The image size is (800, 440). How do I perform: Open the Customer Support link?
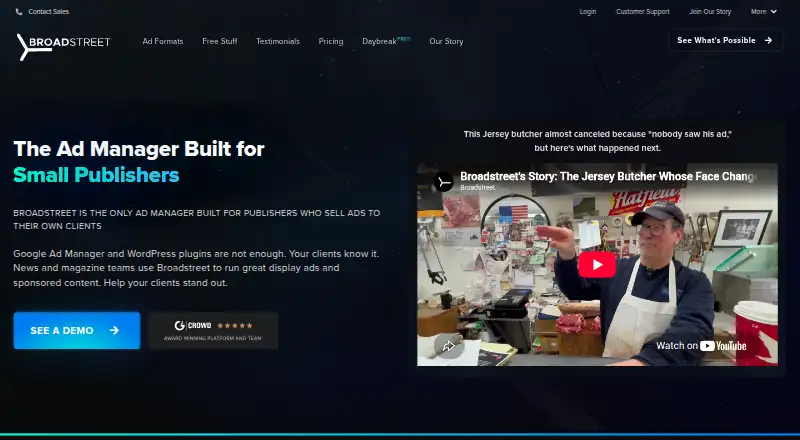pyautogui.click(x=643, y=12)
